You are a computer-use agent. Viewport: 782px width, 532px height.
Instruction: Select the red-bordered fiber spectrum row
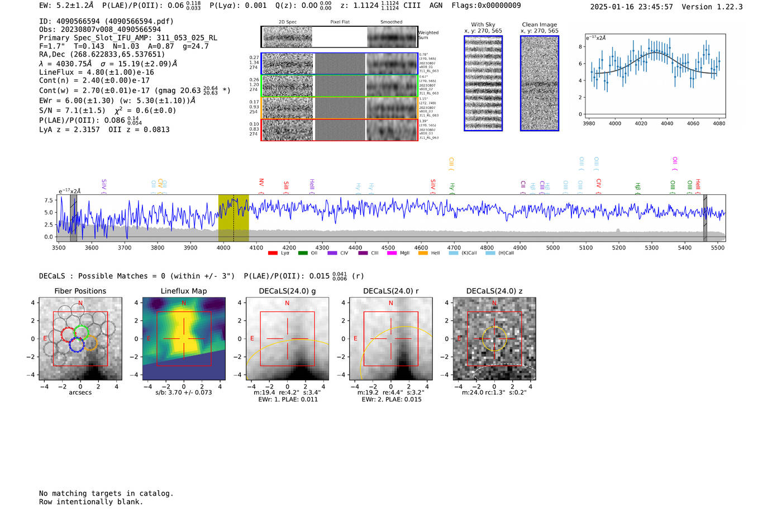coord(339,130)
